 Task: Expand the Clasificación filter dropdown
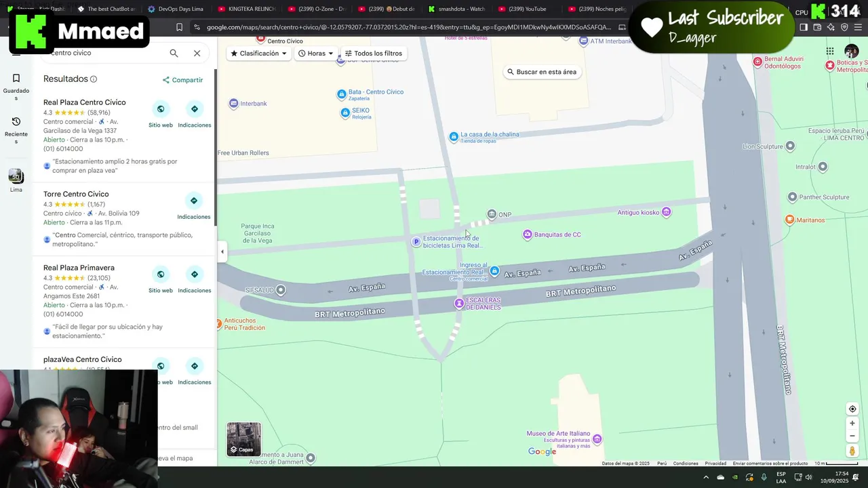(x=258, y=54)
